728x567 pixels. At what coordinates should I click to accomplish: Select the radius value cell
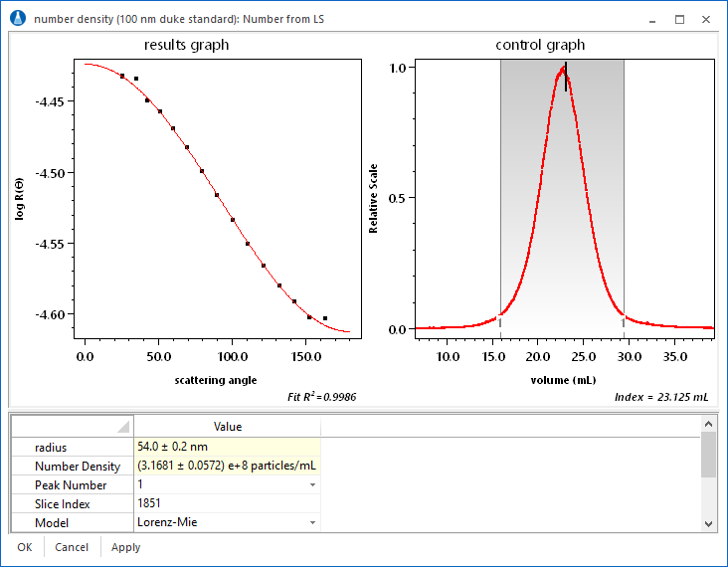[x=227, y=448]
